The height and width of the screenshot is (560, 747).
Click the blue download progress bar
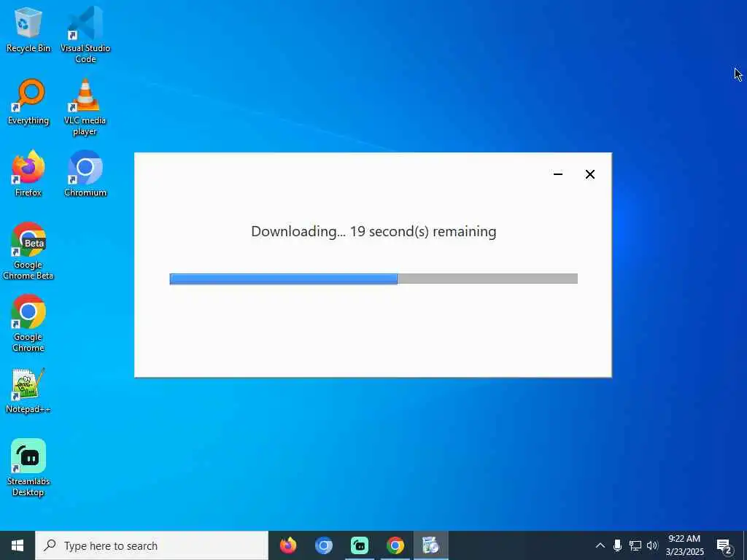tap(373, 279)
